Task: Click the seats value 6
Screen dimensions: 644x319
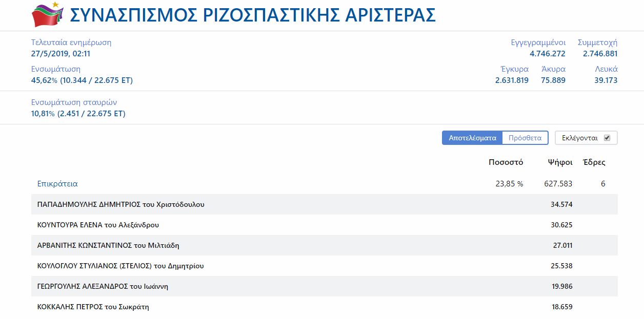Action: click(x=603, y=184)
